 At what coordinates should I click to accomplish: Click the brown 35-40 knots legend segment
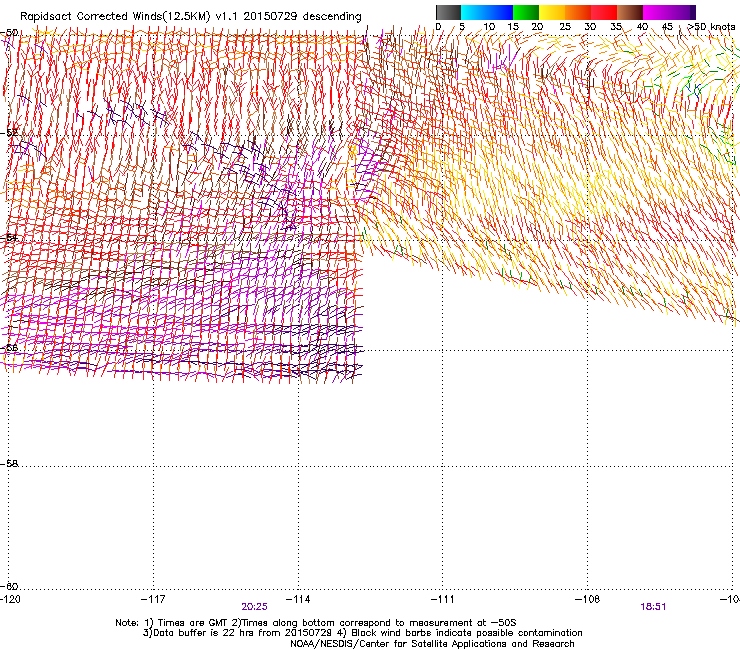630,12
